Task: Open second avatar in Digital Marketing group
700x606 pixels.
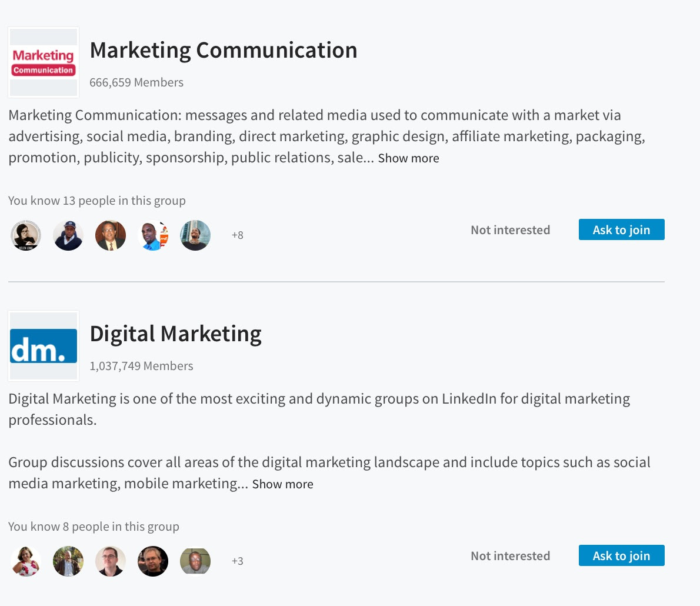Action: pos(68,561)
